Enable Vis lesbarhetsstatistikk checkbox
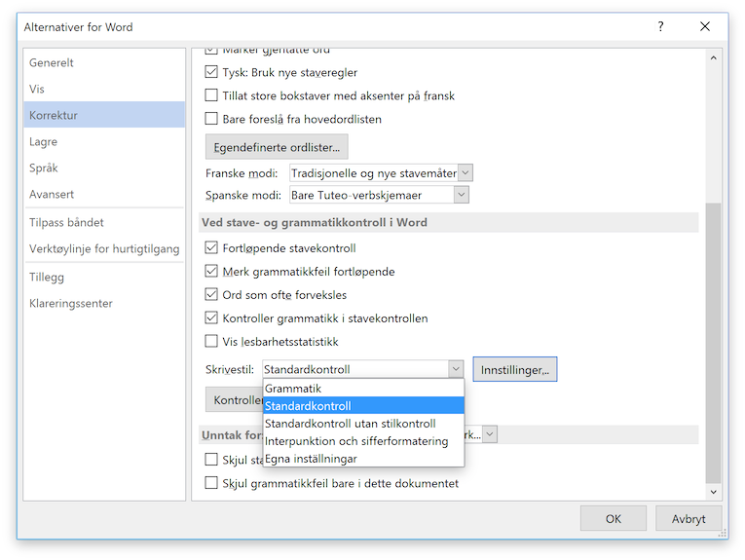Screen dimensions: 745x560 click(x=211, y=342)
